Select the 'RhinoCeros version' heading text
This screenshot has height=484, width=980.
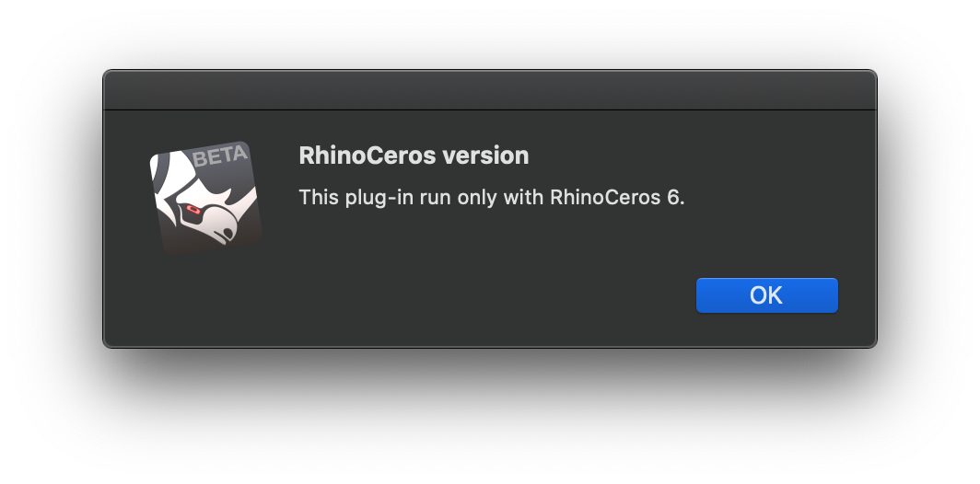tap(414, 155)
